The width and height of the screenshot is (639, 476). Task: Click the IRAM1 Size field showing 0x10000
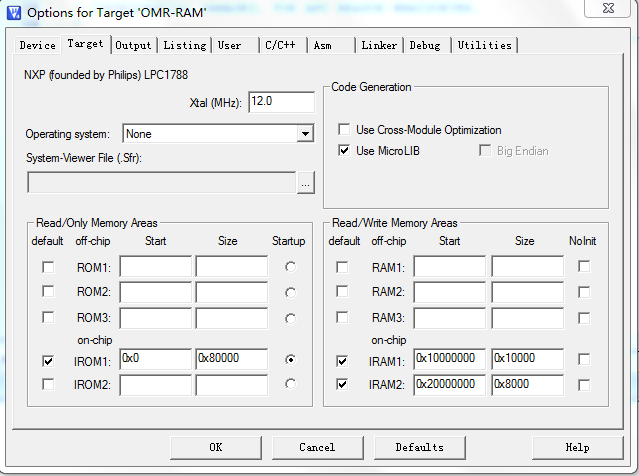point(528,359)
